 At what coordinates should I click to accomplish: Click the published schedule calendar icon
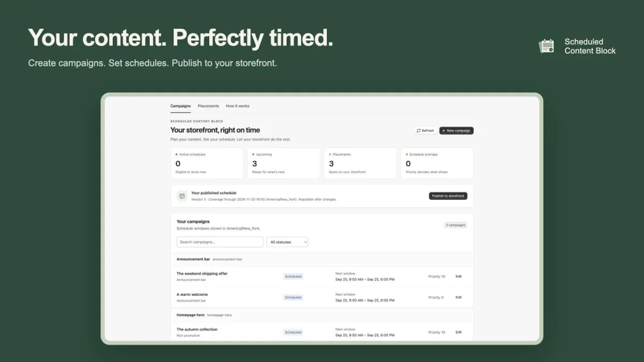point(182,196)
